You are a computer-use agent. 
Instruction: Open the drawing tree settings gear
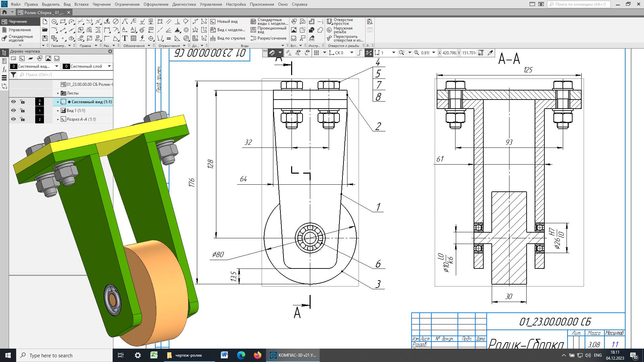[x=110, y=51]
